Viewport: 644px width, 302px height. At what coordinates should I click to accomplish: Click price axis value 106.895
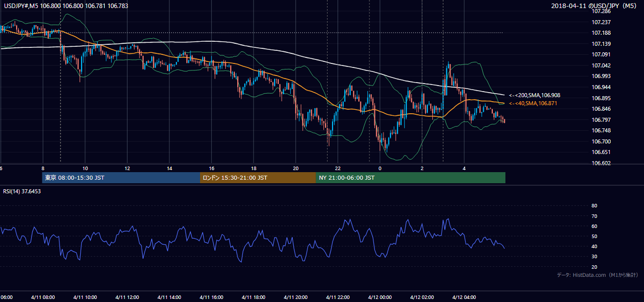click(601, 98)
